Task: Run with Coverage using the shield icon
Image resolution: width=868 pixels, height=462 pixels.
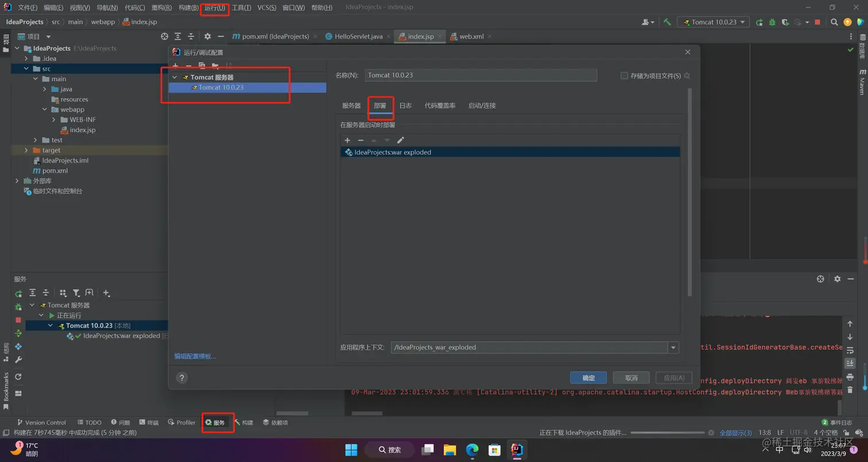Action: point(785,22)
